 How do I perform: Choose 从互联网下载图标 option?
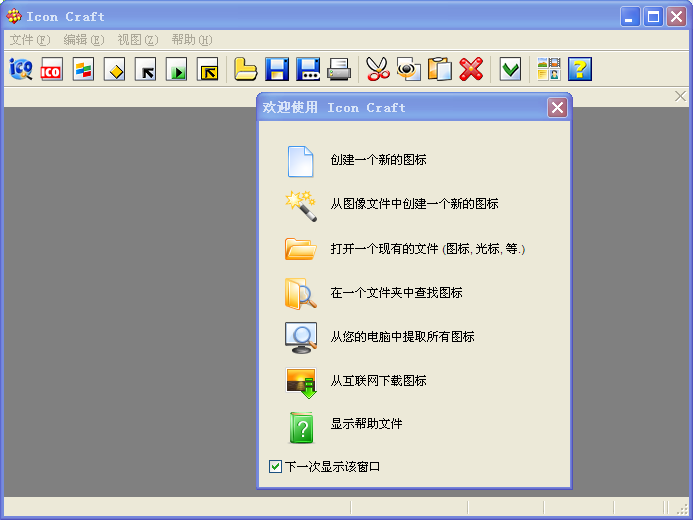378,380
